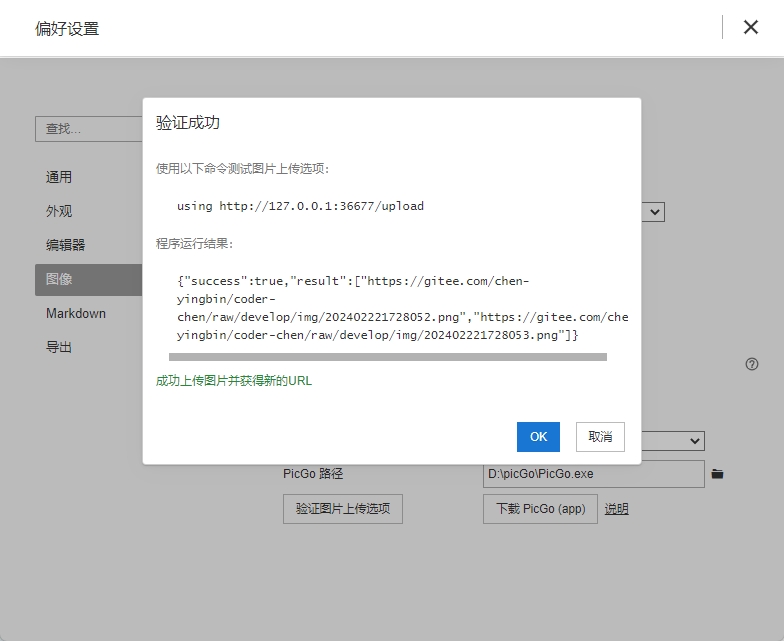Click the green 成功上传图片并获得新的URL message

(x=234, y=380)
